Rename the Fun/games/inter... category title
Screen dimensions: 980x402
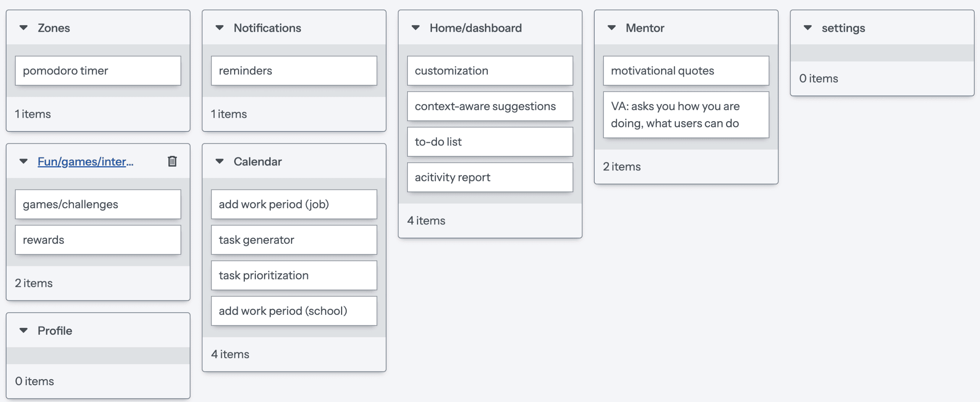pyautogui.click(x=86, y=162)
